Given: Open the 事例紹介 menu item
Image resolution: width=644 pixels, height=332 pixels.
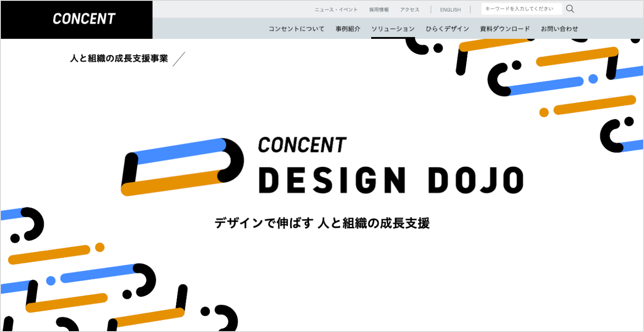Looking at the screenshot, I should (348, 29).
